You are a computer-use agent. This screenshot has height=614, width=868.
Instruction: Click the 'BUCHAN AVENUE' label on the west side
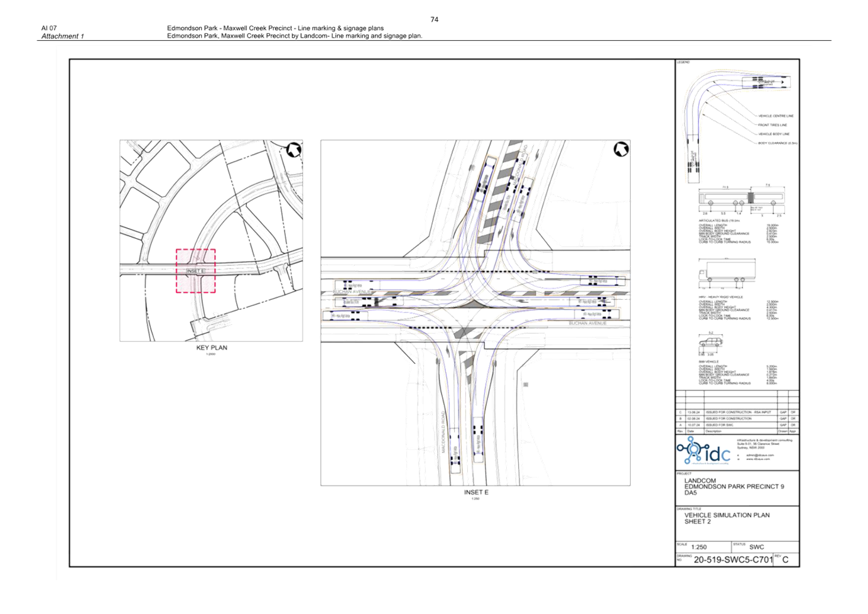click(352, 292)
